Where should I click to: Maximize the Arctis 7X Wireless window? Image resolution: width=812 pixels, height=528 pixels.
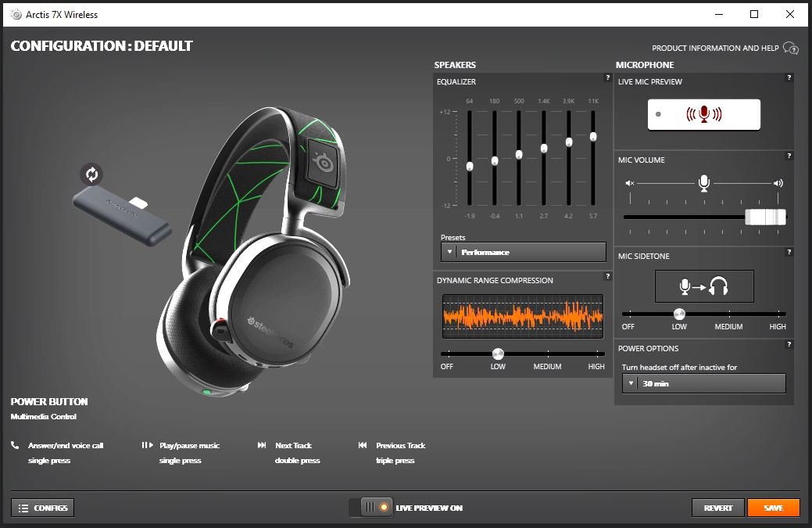754,15
